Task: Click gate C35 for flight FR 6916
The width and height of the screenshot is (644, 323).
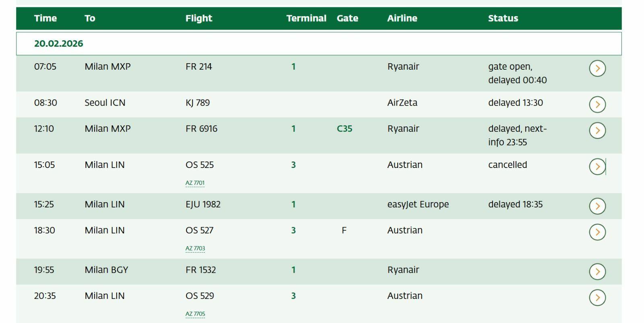Action: point(345,129)
